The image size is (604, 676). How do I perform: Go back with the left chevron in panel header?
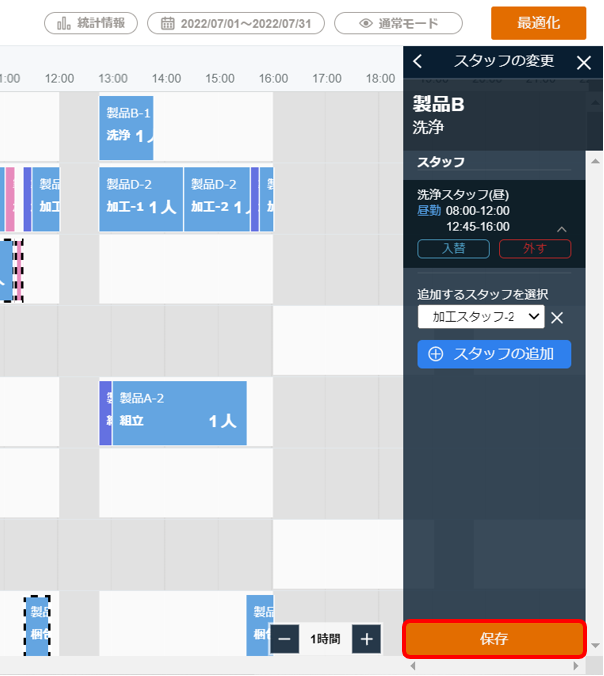coord(417,62)
